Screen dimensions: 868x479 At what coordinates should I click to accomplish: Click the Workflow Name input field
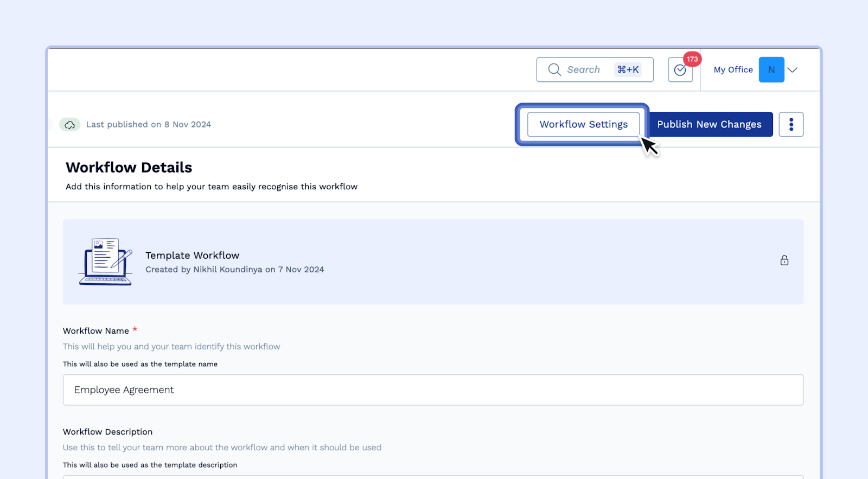(433, 389)
